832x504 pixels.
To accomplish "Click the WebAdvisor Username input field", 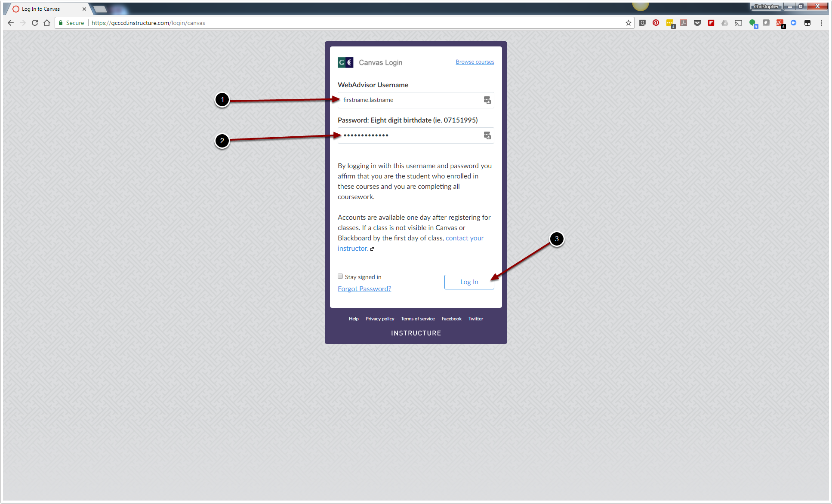I will (409, 100).
